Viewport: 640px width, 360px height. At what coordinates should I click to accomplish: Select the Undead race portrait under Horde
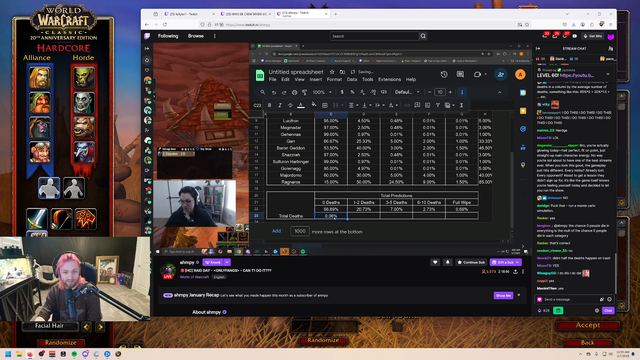click(x=84, y=102)
